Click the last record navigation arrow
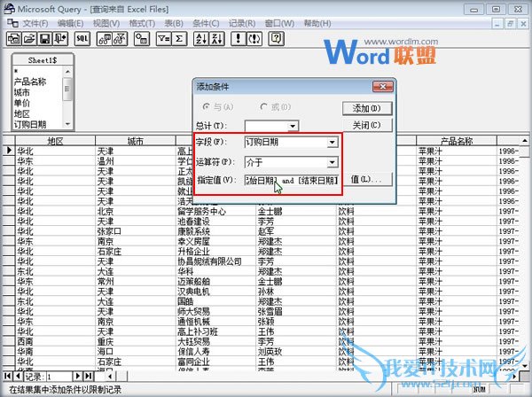Screen dimensions: 532x397 88,376
